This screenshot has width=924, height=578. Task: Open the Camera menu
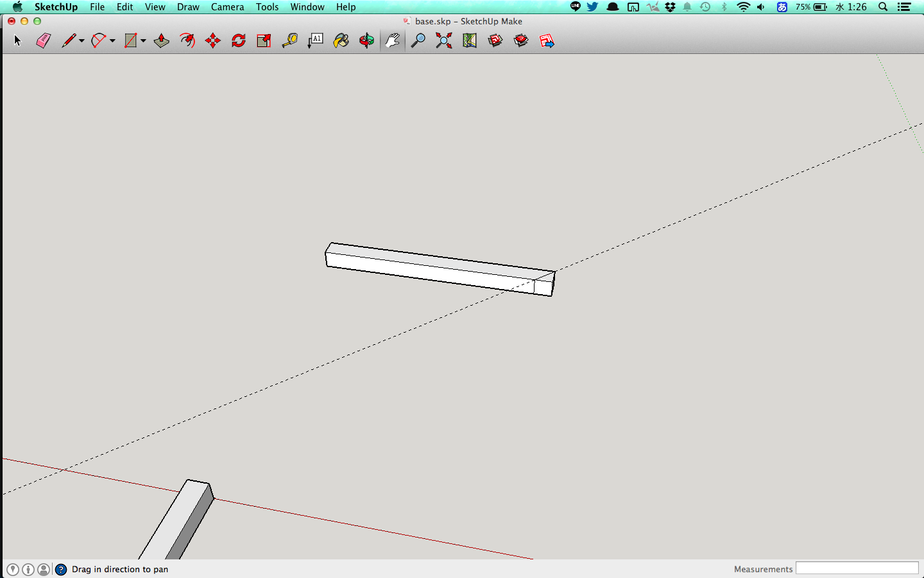pyautogui.click(x=227, y=7)
